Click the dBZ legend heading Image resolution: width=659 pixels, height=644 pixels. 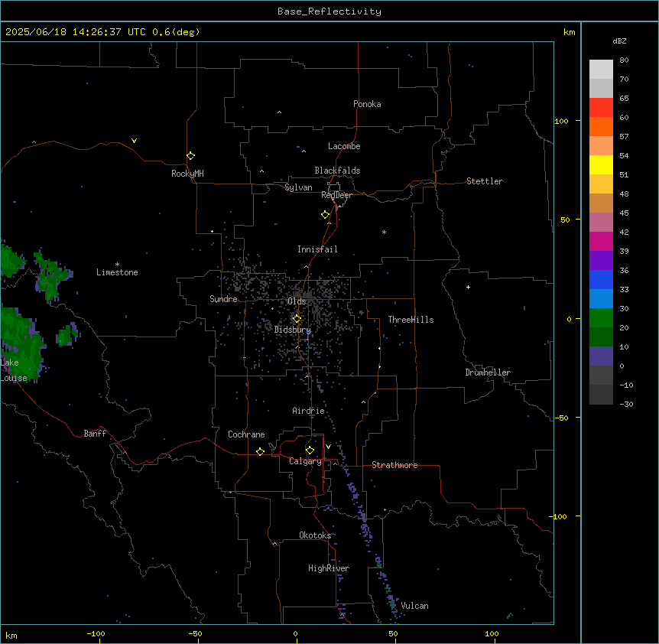(619, 41)
